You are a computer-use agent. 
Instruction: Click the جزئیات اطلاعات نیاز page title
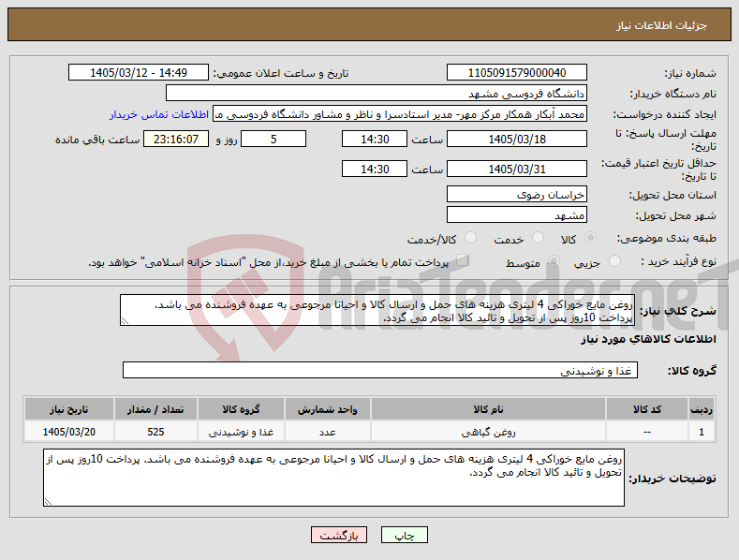pos(661,25)
